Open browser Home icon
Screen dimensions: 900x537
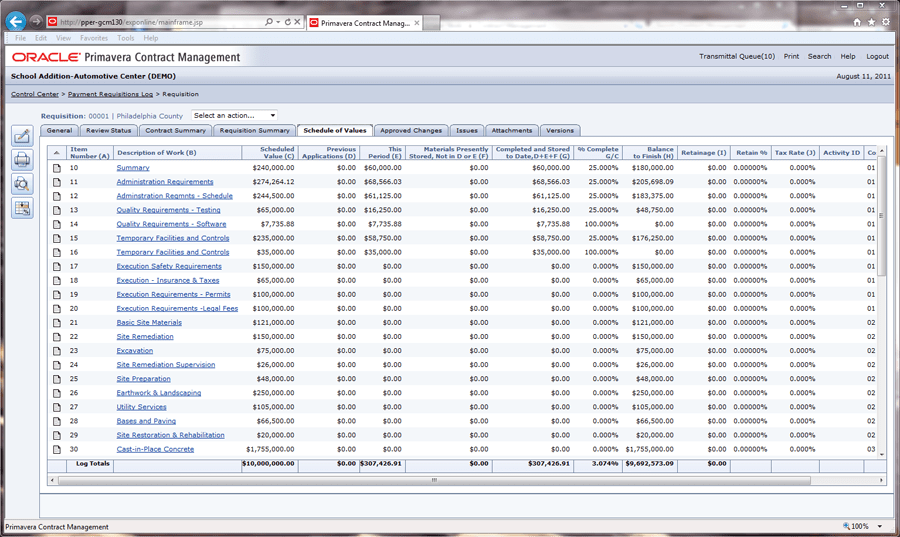point(856,22)
